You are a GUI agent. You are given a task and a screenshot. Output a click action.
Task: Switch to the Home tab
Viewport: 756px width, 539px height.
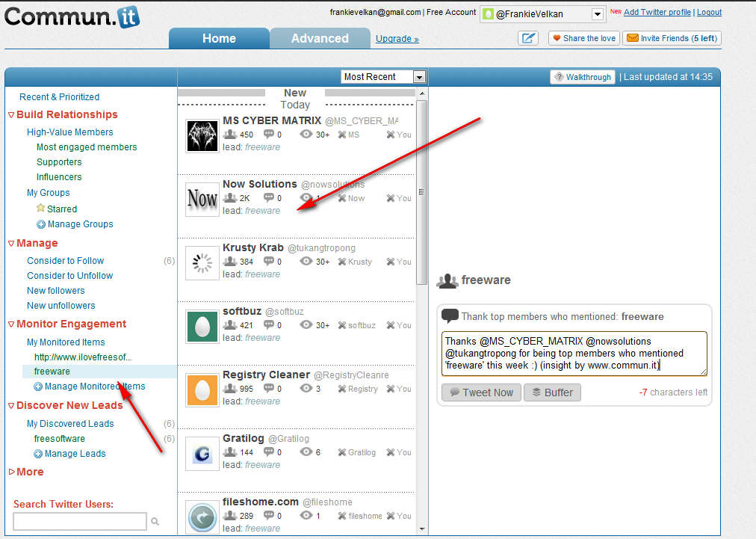[219, 38]
